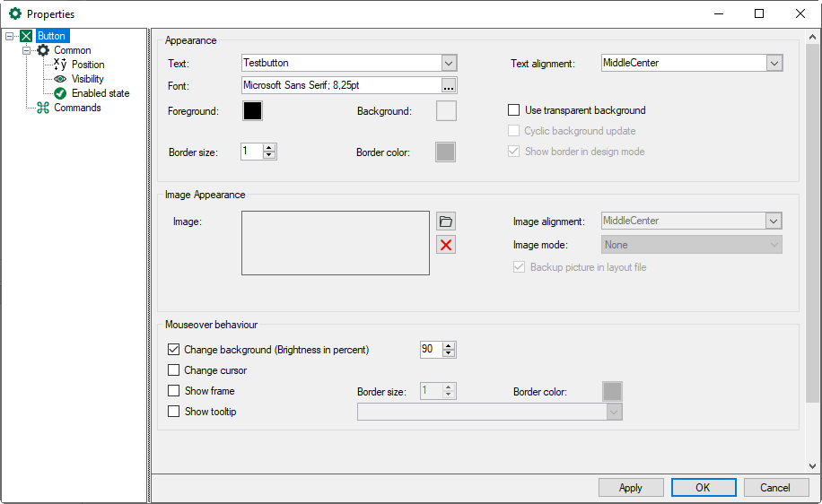Select the Button root tree item

(51, 36)
